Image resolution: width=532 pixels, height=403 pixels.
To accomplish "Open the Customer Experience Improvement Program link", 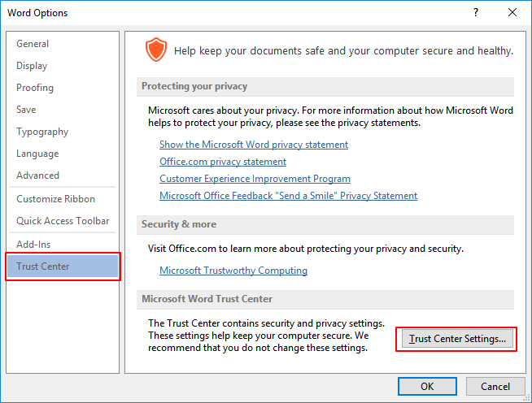I will pyautogui.click(x=255, y=179).
